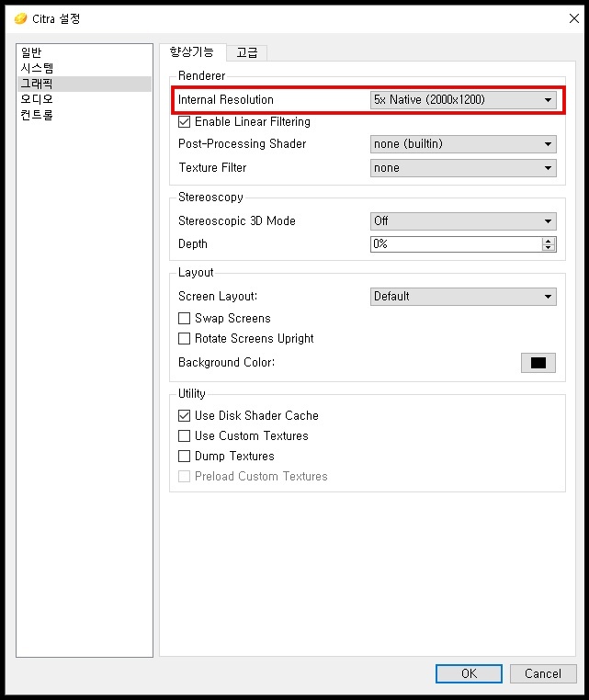The width and height of the screenshot is (589, 700).
Task: Click the Background Color: label
Action: click(226, 363)
